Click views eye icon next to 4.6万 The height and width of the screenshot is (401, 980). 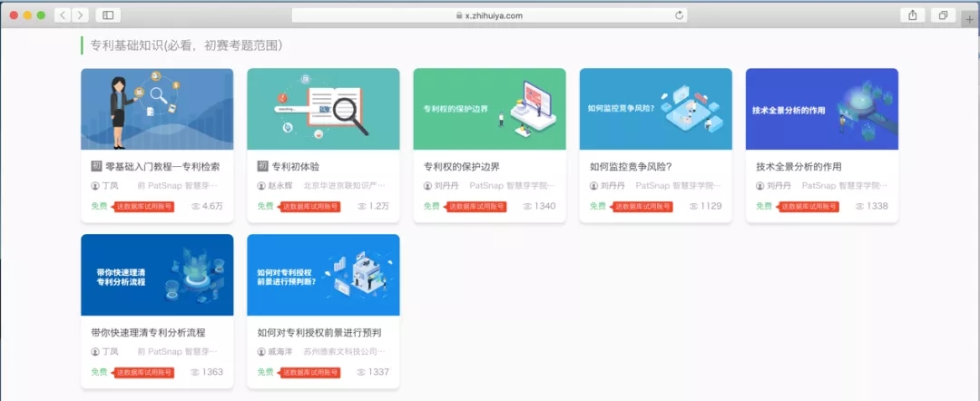(195, 206)
